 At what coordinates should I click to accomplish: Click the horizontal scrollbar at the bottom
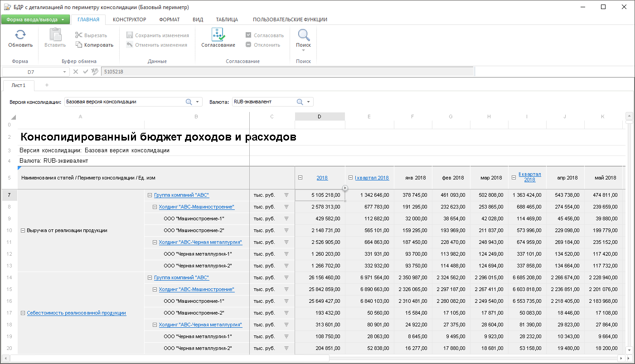click(170, 358)
